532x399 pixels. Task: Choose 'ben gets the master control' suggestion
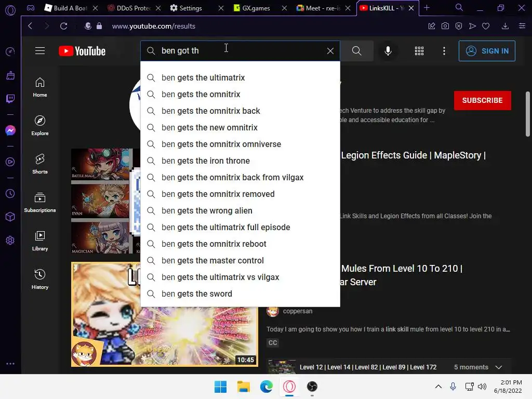240,261
